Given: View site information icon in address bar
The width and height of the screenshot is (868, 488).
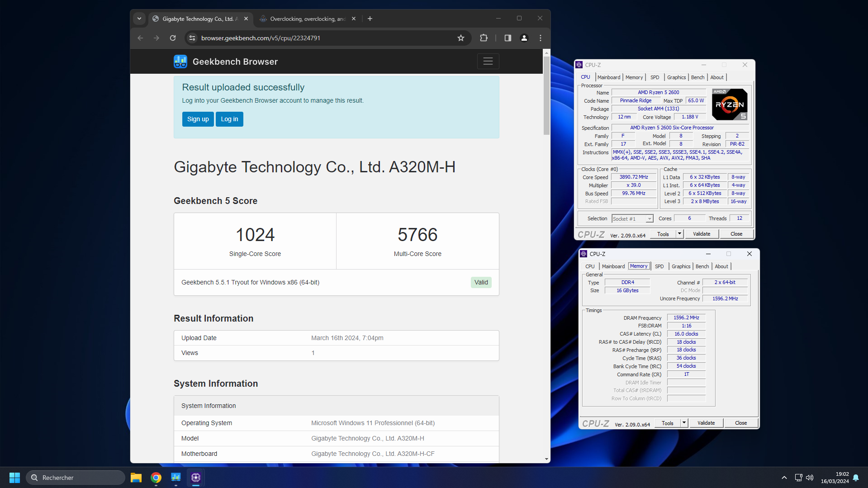Looking at the screenshot, I should 192,38.
